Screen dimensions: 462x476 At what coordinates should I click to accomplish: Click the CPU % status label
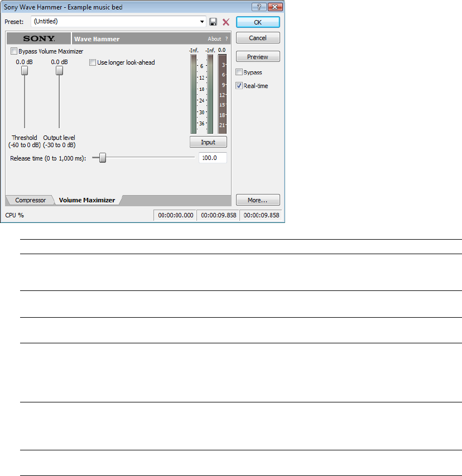pyautogui.click(x=15, y=215)
